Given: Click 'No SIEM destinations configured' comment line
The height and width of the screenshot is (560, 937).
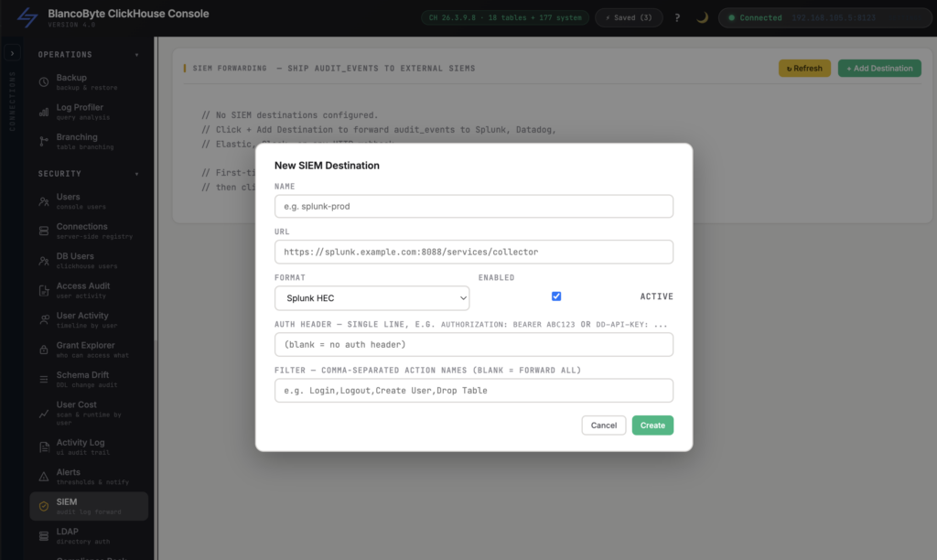Looking at the screenshot, I should [x=290, y=114].
